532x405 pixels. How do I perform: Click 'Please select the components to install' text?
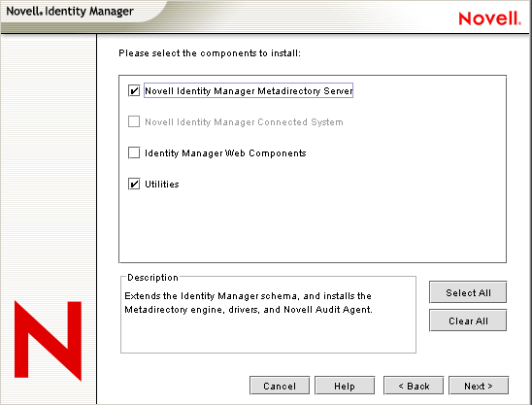[210, 53]
